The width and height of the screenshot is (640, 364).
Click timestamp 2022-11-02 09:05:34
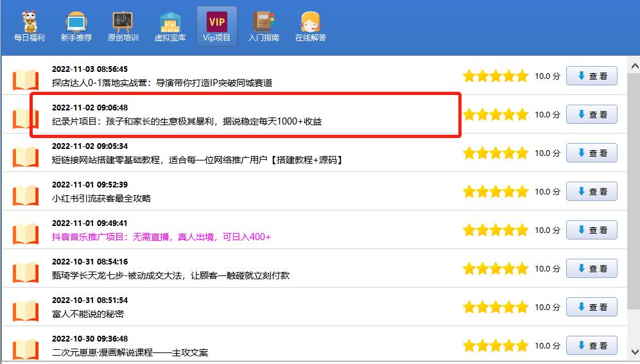tap(90, 146)
